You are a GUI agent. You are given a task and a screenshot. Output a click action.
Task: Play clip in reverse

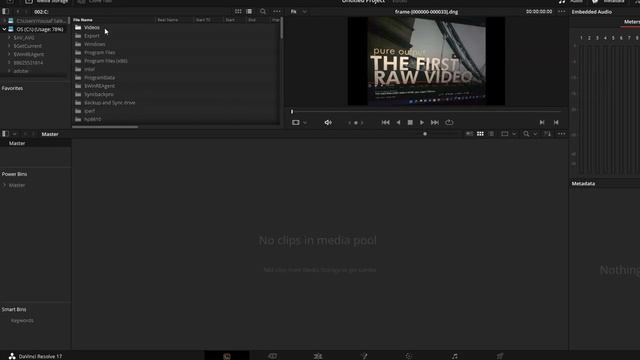(x=398, y=122)
